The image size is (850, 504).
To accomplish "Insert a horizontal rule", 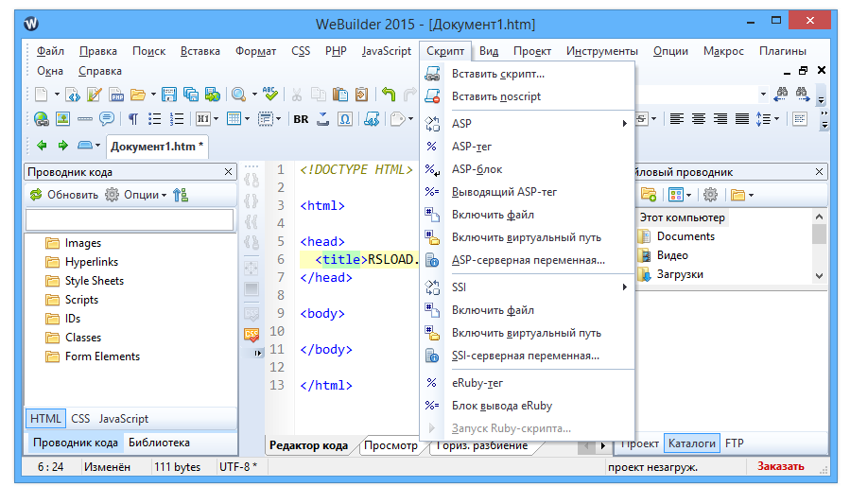I will [x=84, y=119].
